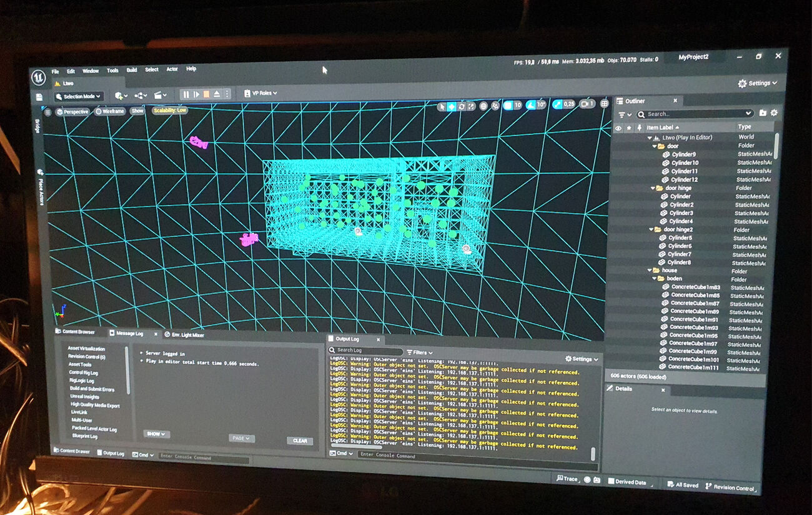
Task: Click the Outliner settings gear icon
Action: pos(774,113)
